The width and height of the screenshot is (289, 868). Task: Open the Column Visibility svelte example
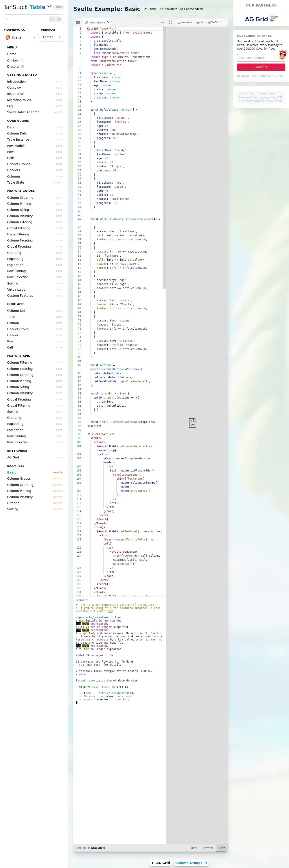click(35, 497)
